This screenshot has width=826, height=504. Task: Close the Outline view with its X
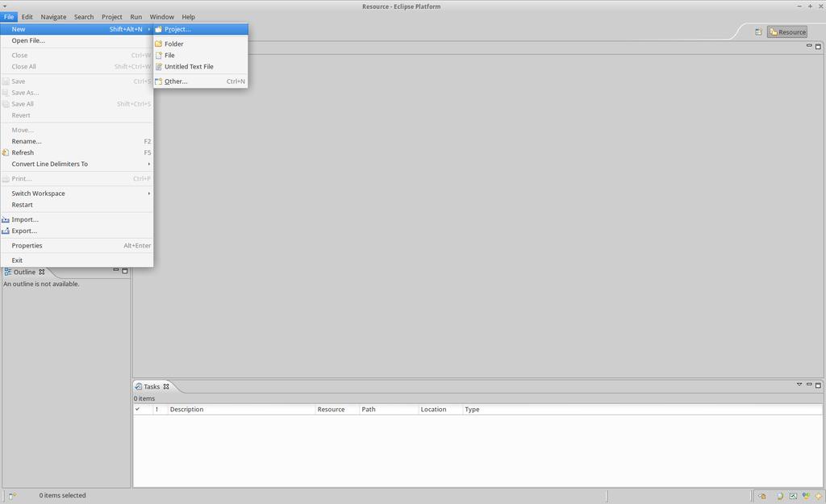pyautogui.click(x=42, y=272)
